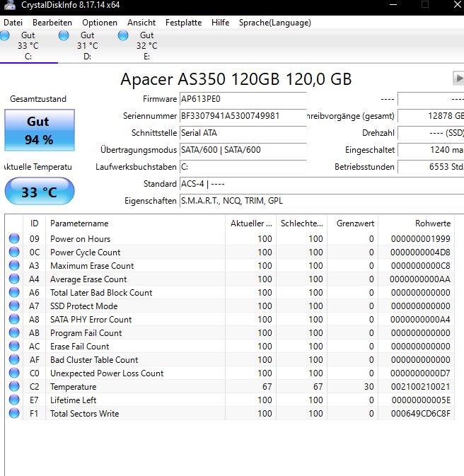Click the Firmware field AP613PE0
Screen dimensions: 464x476
pyautogui.click(x=243, y=99)
